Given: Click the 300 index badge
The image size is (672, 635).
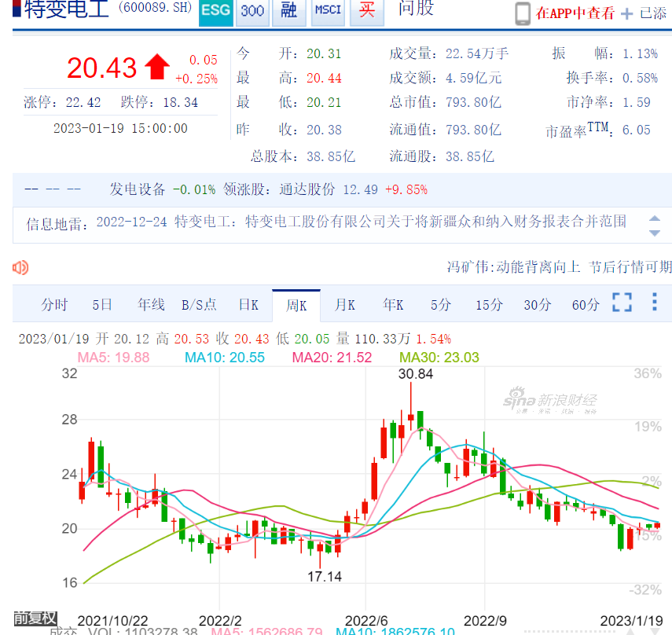Looking at the screenshot, I should [252, 12].
